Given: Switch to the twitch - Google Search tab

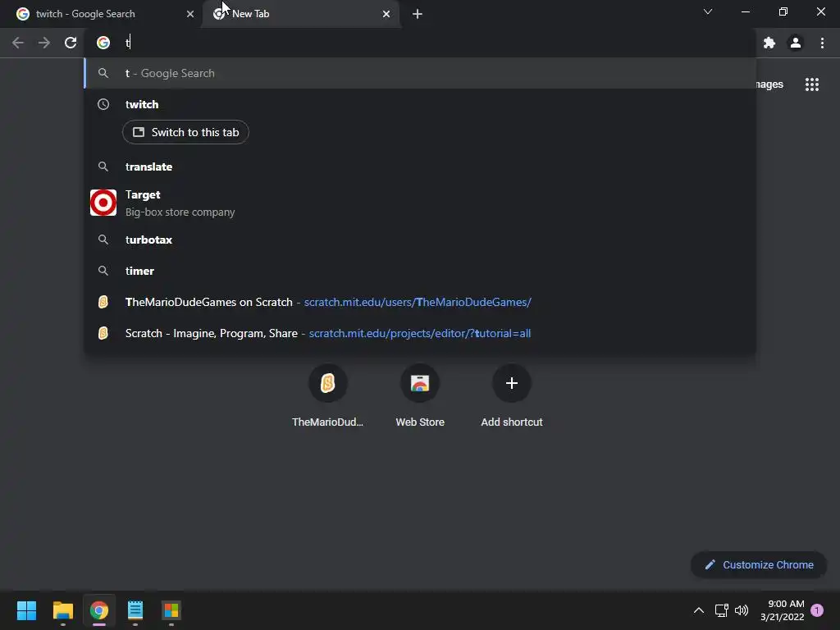Looking at the screenshot, I should 101,14.
